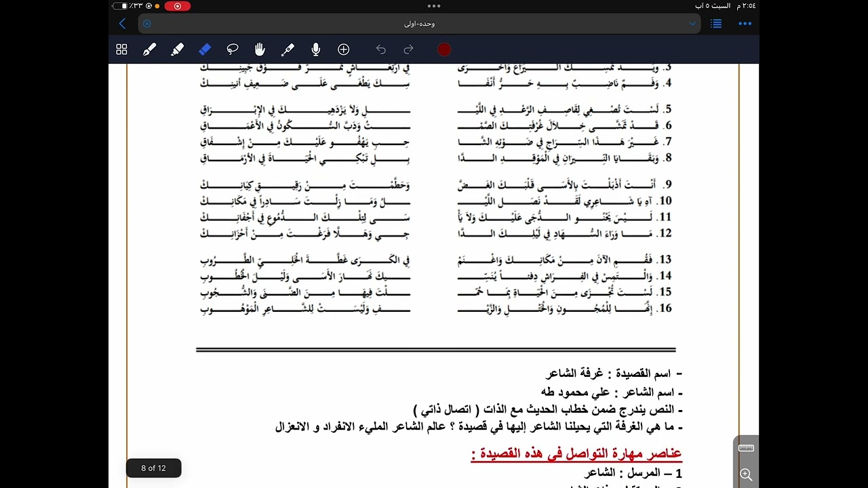Show the ruler tool

coord(746,448)
